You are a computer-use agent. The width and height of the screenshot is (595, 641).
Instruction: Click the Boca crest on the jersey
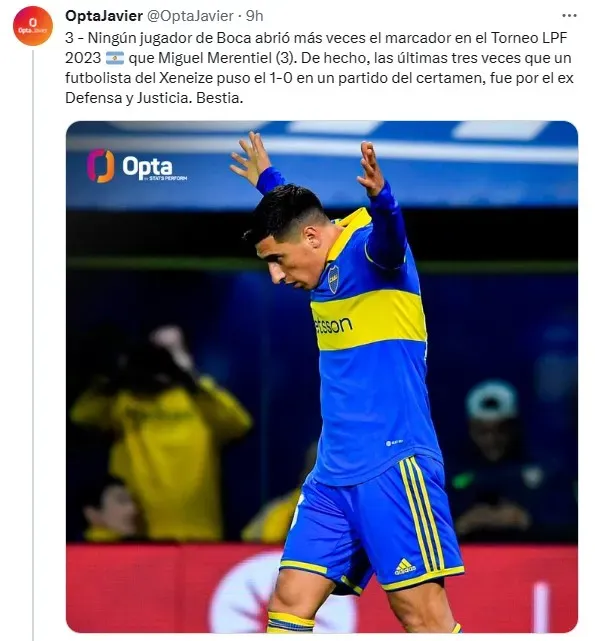pyautogui.click(x=334, y=279)
